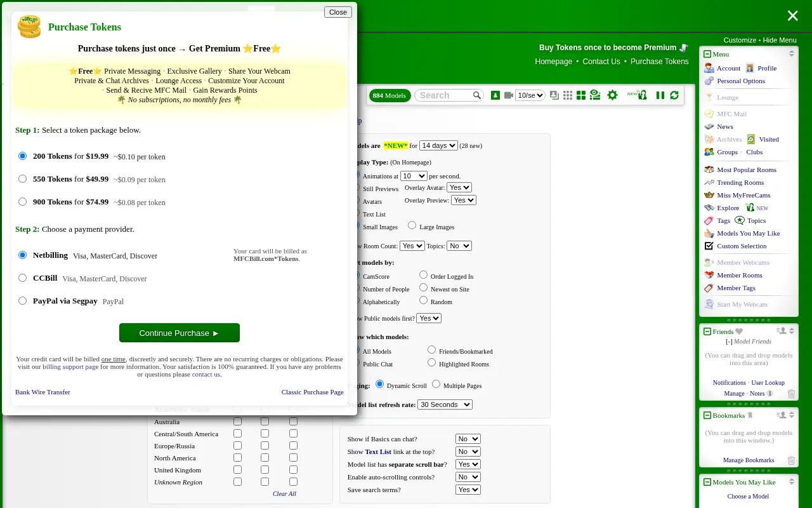Open Contact Us in the top navigation

click(601, 62)
